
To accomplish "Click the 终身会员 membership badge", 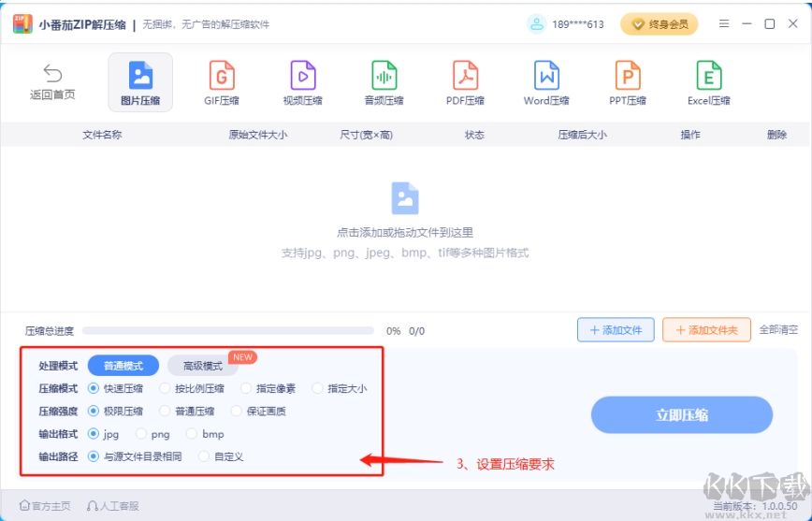I will pyautogui.click(x=660, y=24).
